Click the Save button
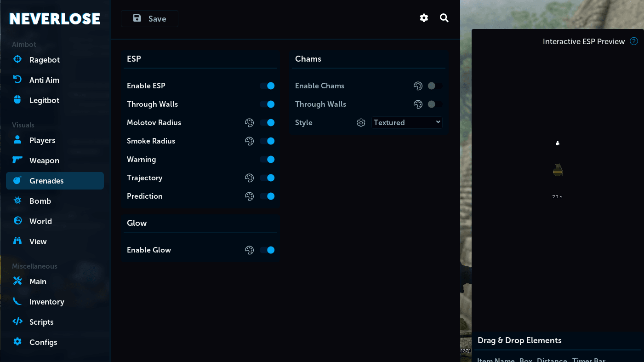Screen dimensions: 644x362 pyautogui.click(x=149, y=19)
